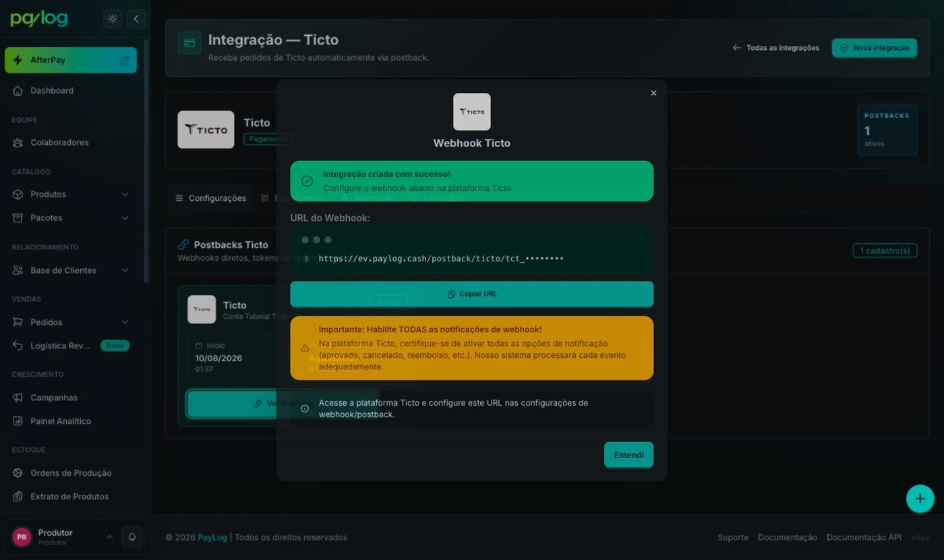Click Nova integração button
This screenshot has width=944, height=560.
[x=875, y=48]
